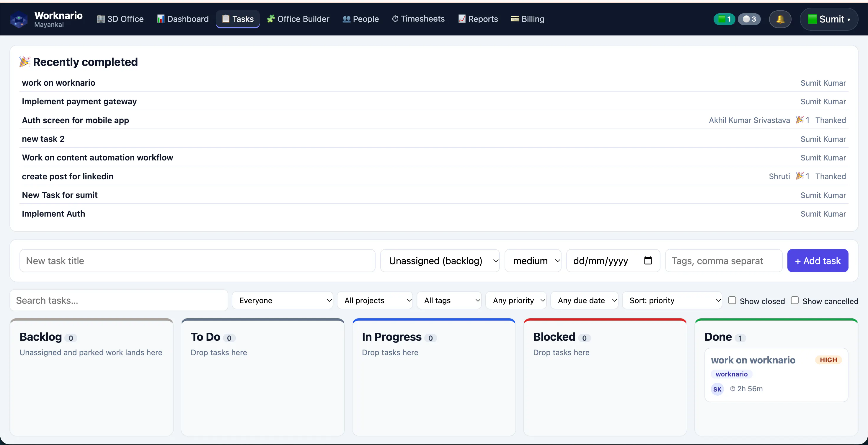Open the People tab
The width and height of the screenshot is (868, 445).
click(360, 19)
